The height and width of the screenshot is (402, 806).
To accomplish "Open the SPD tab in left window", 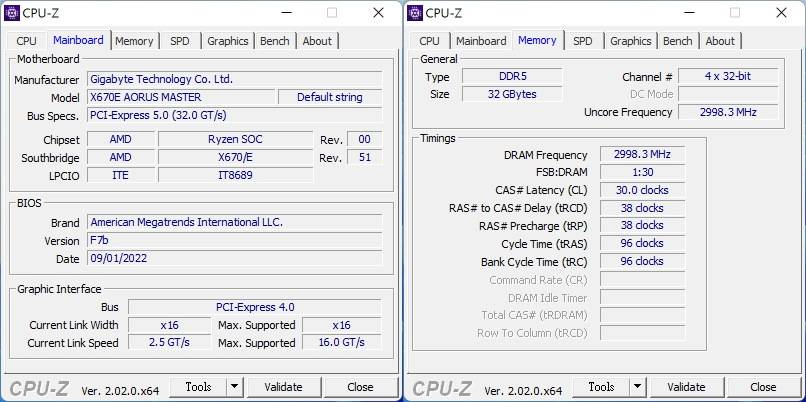I will tap(180, 41).
